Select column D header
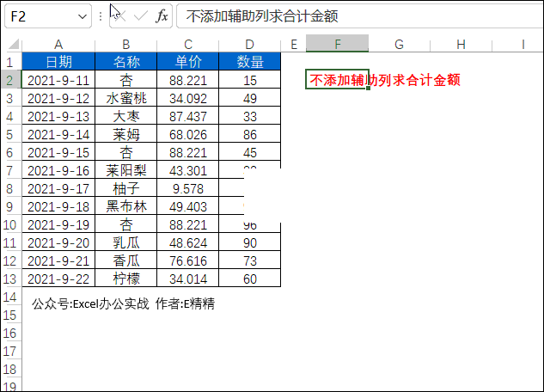 click(250, 45)
